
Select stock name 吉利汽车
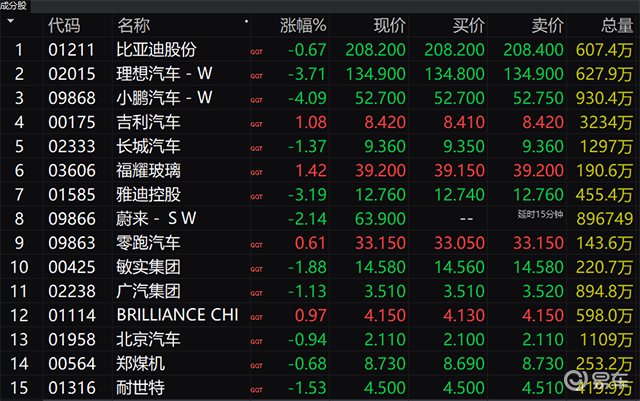point(148,122)
